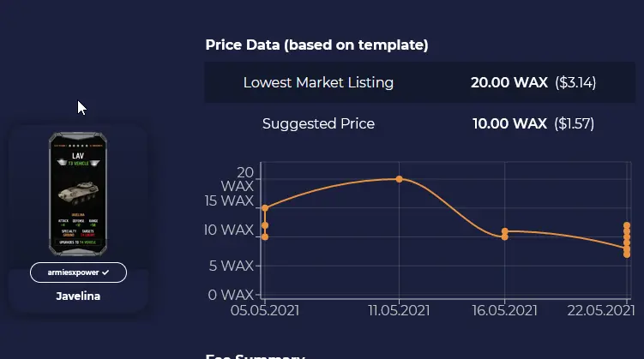
Task: Click the 20.00 WAX lowest listing value
Action: (509, 82)
